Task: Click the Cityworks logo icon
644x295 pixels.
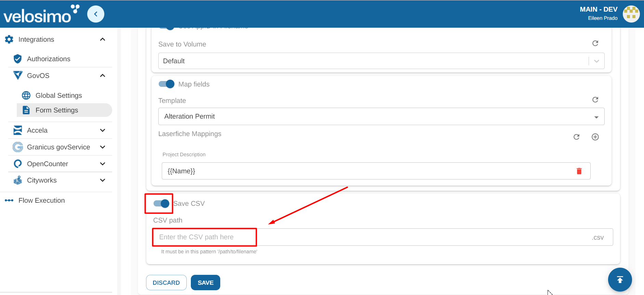Action: click(x=18, y=180)
